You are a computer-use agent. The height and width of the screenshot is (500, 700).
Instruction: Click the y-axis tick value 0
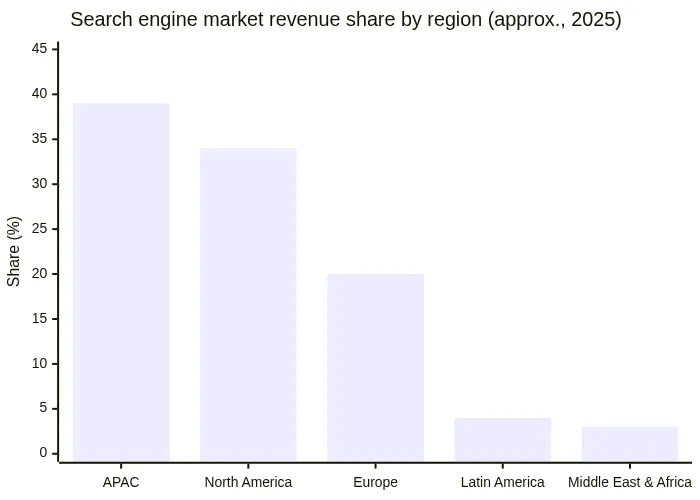43,453
